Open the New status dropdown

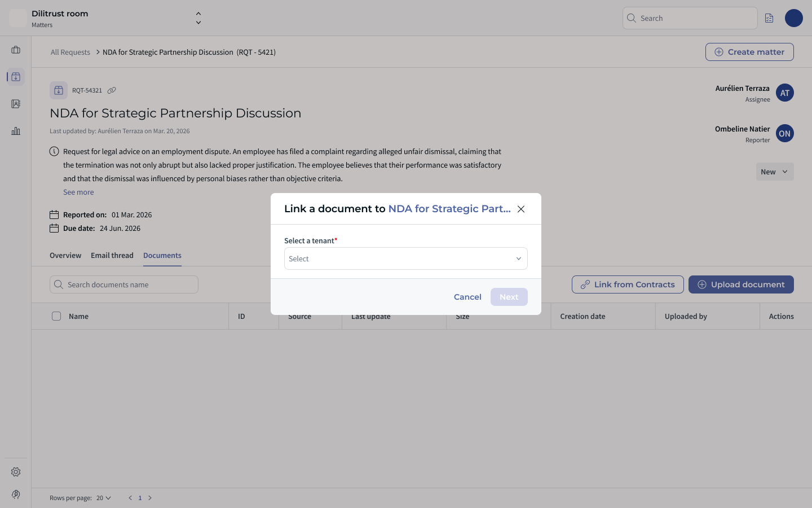pyautogui.click(x=775, y=172)
